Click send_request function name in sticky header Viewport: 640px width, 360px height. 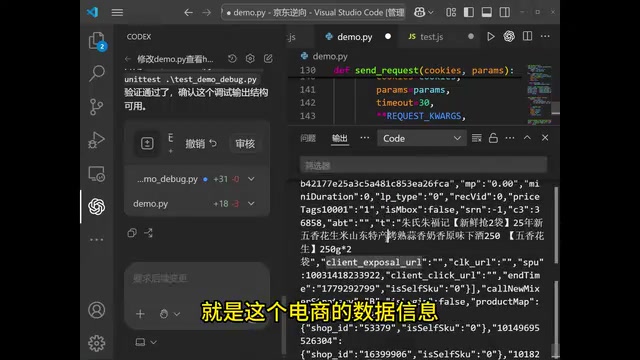pos(387,70)
